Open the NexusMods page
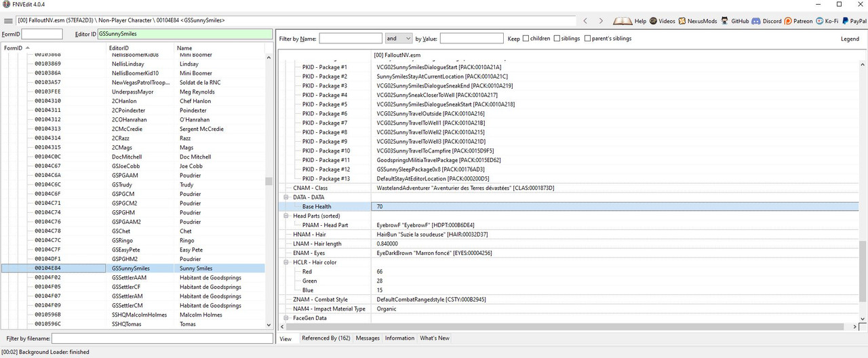Viewport: 868px width, 358px height. tap(698, 21)
